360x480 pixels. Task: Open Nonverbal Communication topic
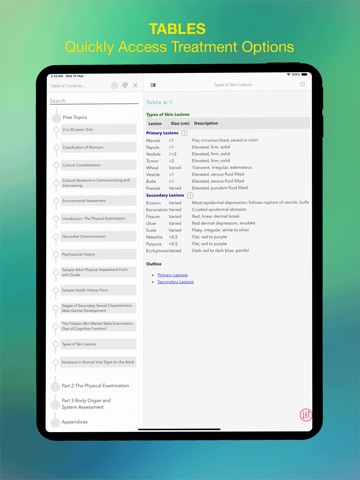click(x=98, y=236)
